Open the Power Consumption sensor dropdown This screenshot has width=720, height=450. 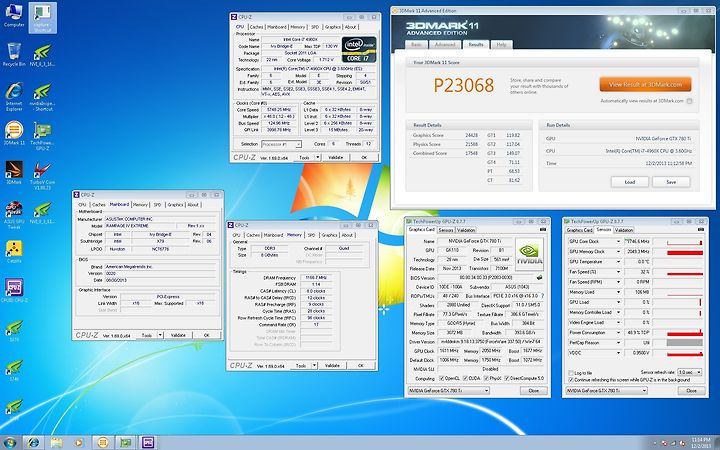point(618,332)
